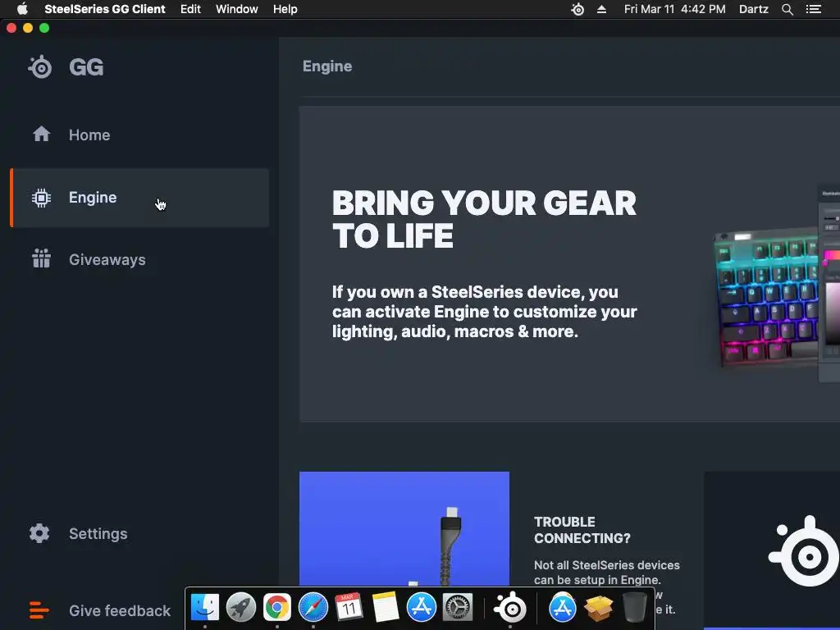Open Launchpad rocket icon in Dock

tap(241, 607)
